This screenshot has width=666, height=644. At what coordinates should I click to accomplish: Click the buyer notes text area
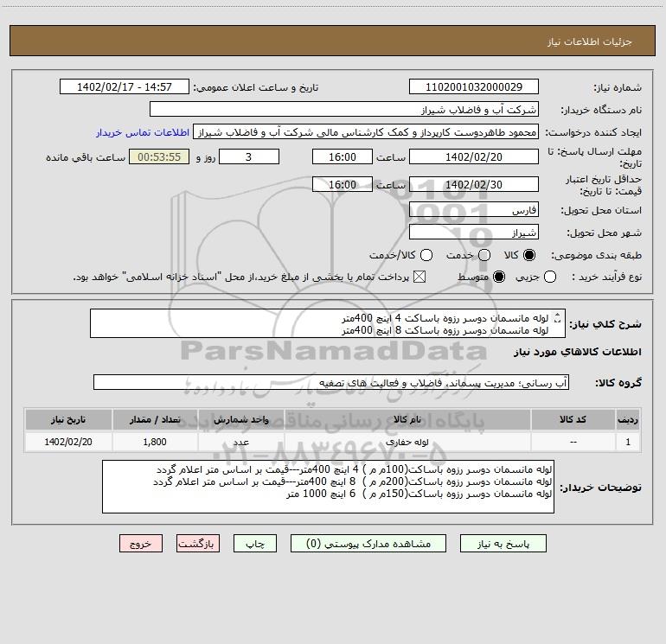tap(328, 487)
